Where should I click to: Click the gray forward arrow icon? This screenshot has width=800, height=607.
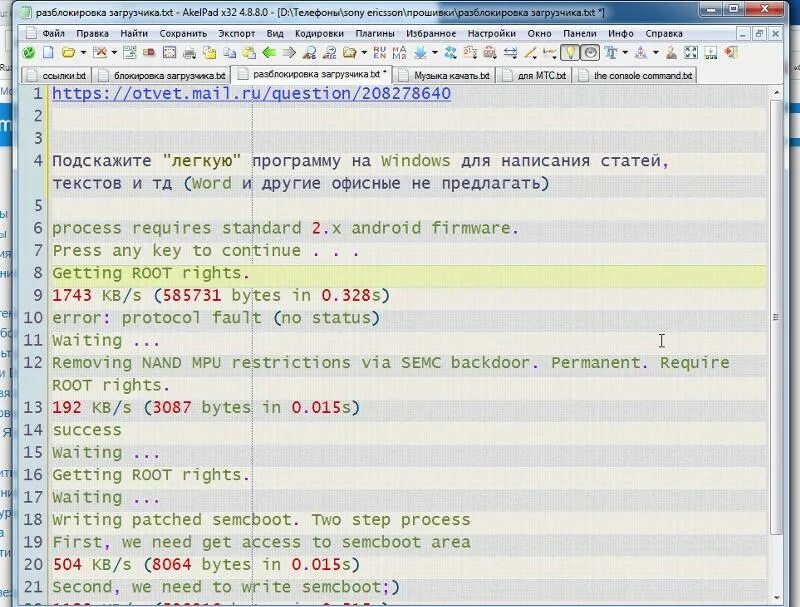(289, 53)
